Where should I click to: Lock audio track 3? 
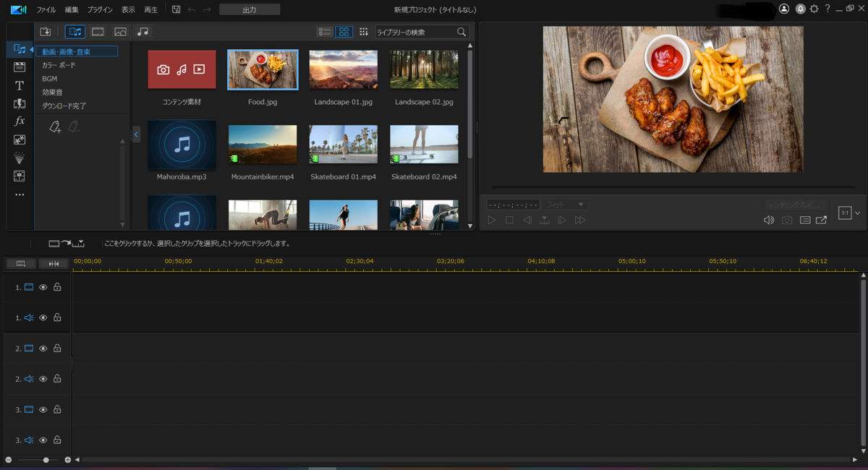(57, 440)
